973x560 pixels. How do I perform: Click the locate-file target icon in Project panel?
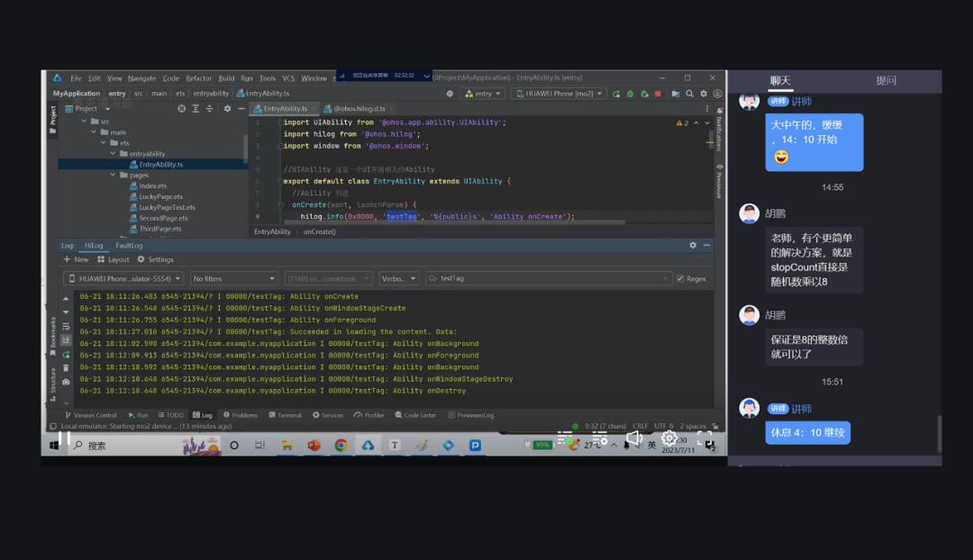coord(181,108)
